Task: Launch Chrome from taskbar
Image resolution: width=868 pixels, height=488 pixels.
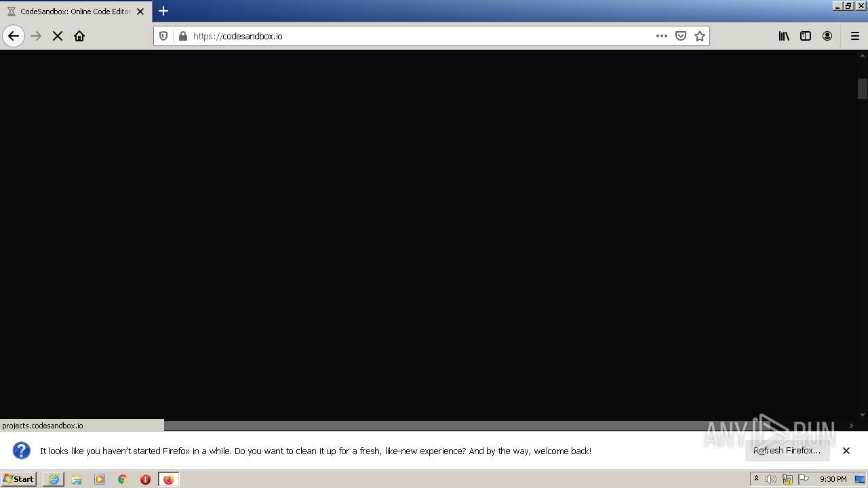Action: click(x=123, y=479)
